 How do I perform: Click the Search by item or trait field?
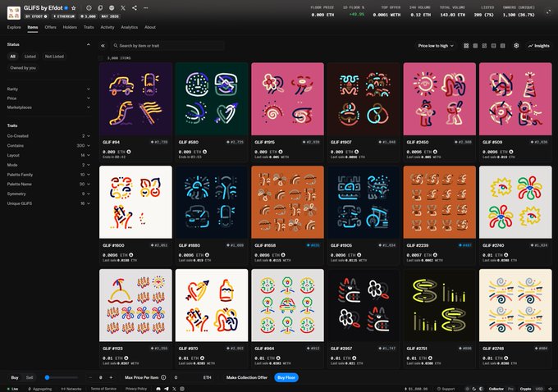[168, 46]
